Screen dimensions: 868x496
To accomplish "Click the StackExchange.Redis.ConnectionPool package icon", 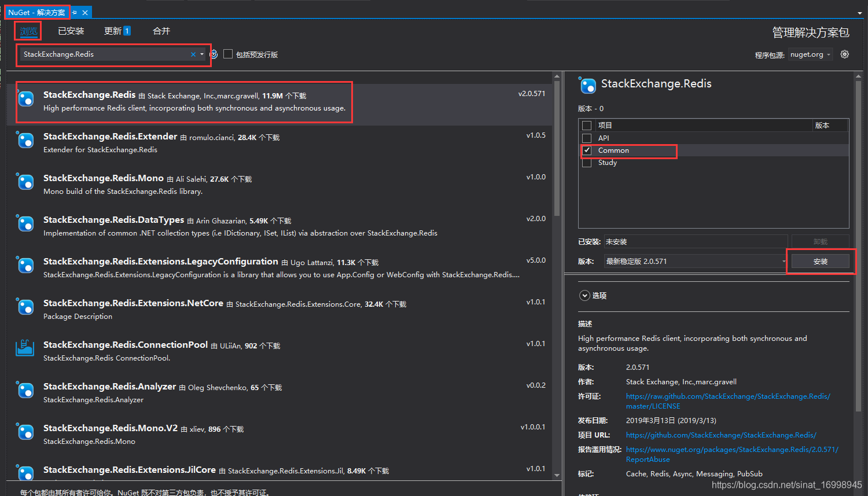I will (x=25, y=348).
